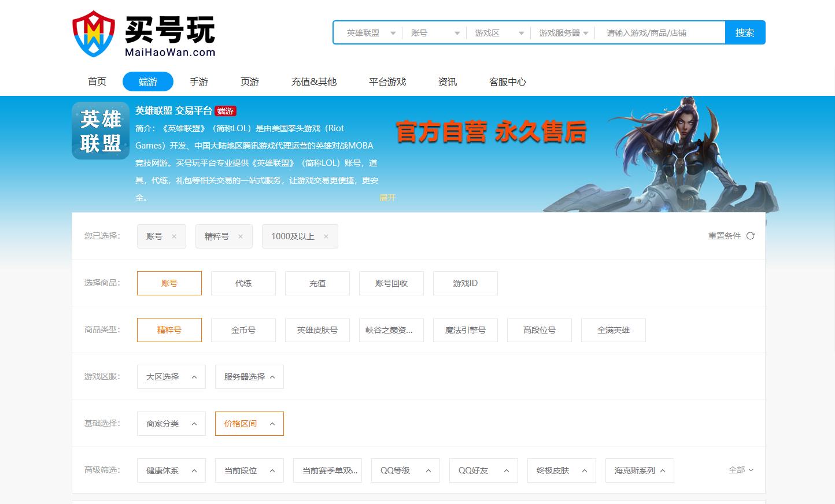
Task: Select 魔法引擎号 product type
Action: [465, 330]
